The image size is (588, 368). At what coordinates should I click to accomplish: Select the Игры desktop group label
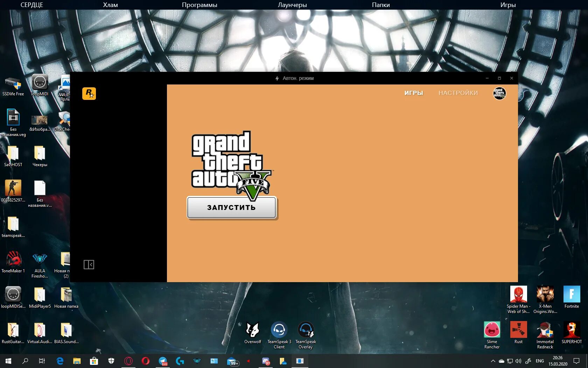tap(508, 5)
